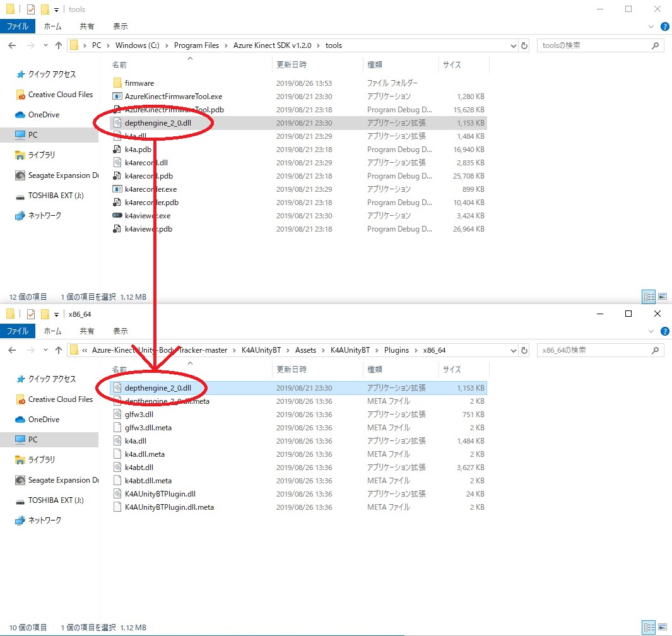Open ホーム tab in tools window
The width and height of the screenshot is (672, 636).
click(53, 26)
